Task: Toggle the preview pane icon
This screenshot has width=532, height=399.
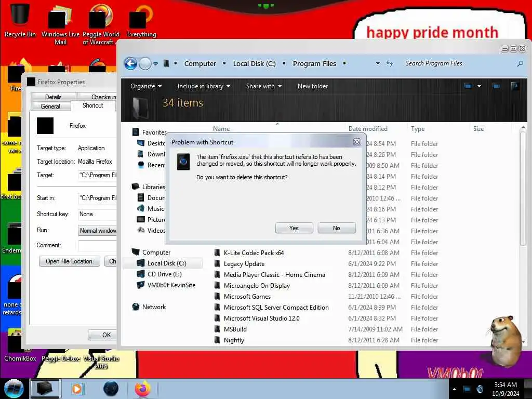Action: click(496, 86)
